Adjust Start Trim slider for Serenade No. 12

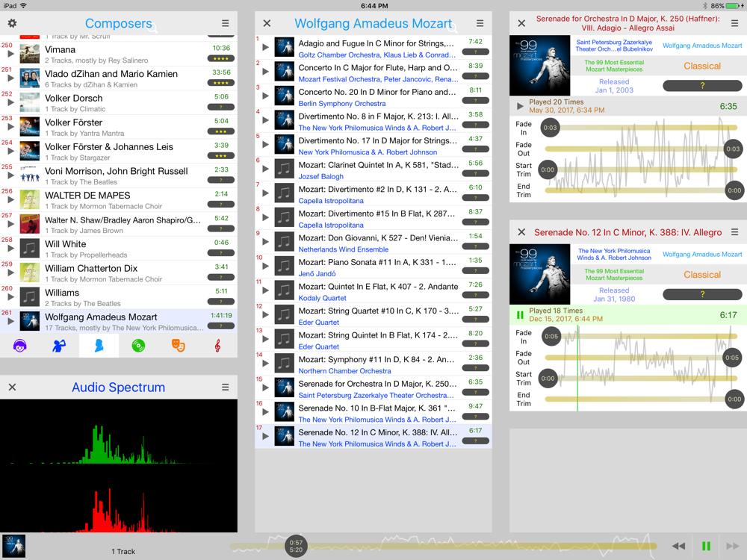pyautogui.click(x=548, y=378)
